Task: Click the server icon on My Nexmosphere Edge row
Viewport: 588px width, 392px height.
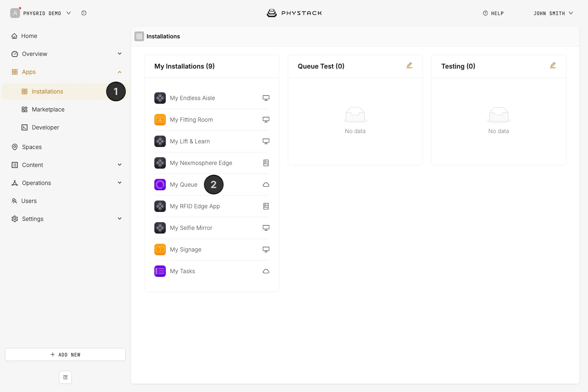Action: (266, 163)
